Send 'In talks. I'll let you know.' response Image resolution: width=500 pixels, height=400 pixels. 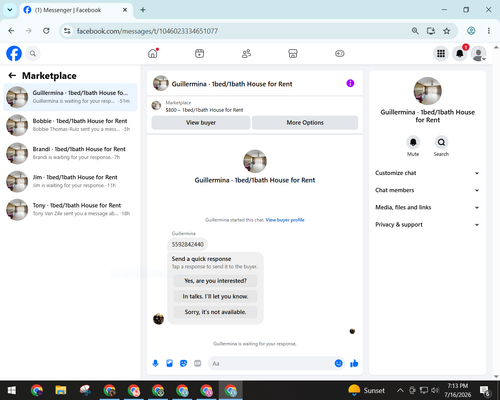click(x=215, y=296)
